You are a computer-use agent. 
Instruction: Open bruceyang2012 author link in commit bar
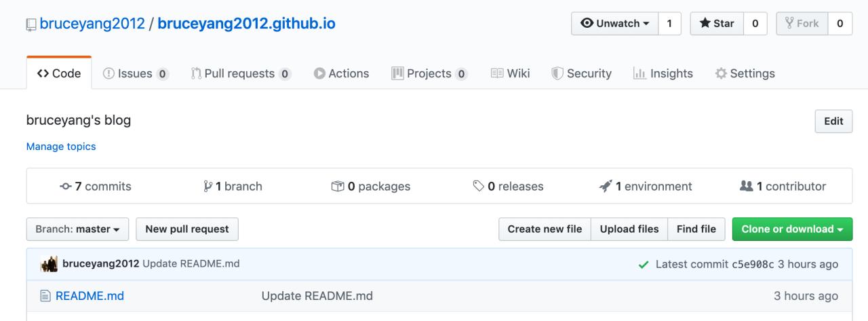pos(101,263)
